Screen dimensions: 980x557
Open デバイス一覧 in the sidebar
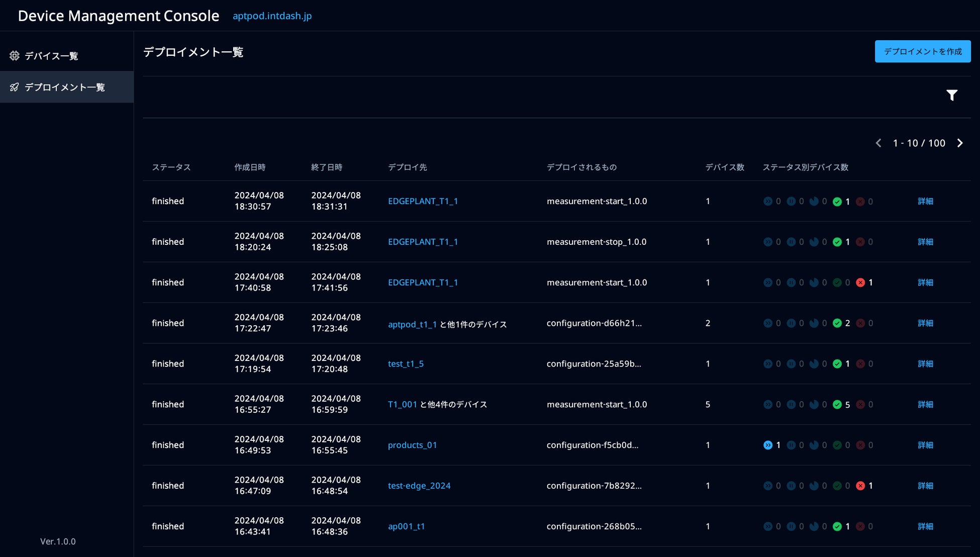tap(51, 56)
